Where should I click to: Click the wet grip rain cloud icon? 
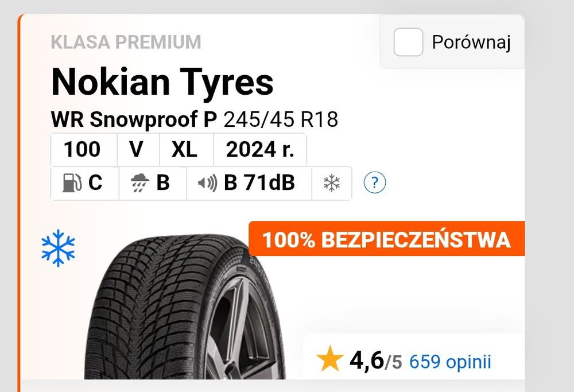(138, 183)
